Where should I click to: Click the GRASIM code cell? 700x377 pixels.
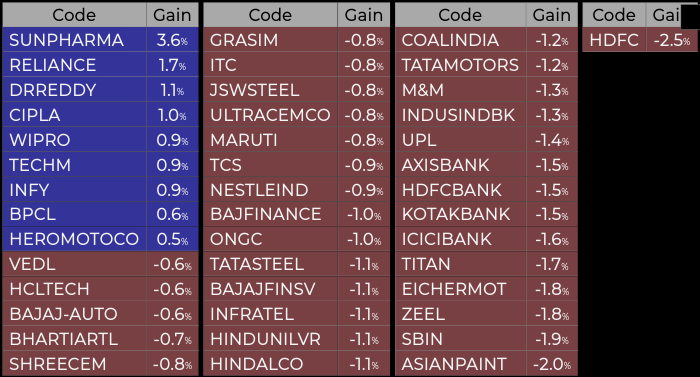point(270,40)
